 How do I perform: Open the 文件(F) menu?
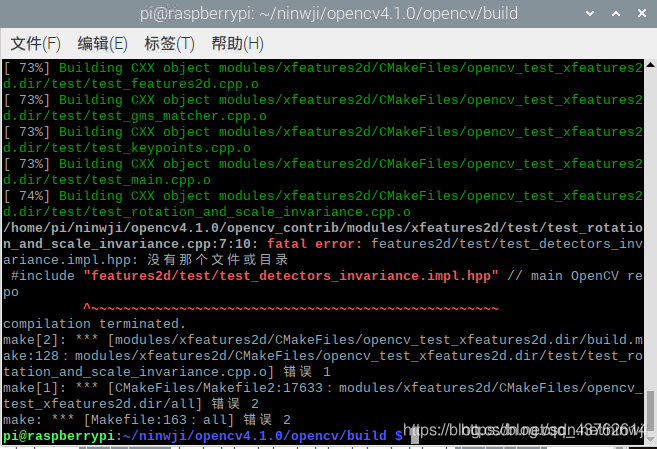click(x=36, y=44)
